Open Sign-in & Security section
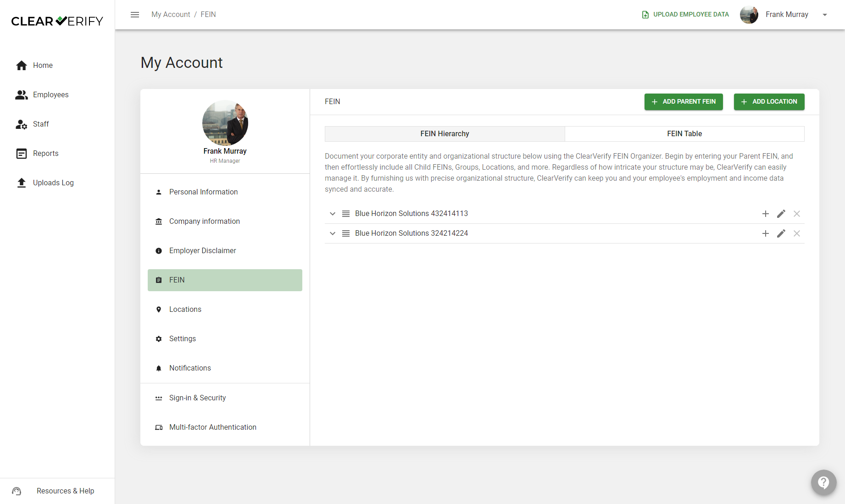 [225, 398]
